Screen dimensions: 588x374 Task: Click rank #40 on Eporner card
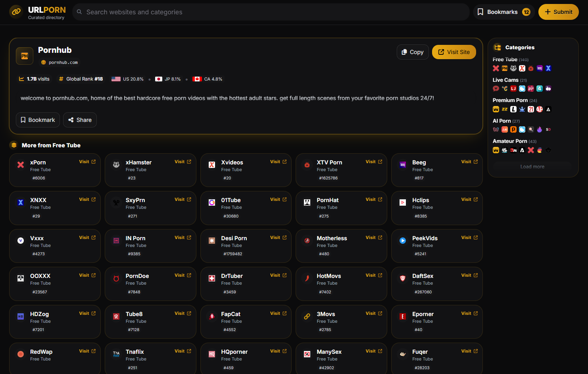pyautogui.click(x=418, y=330)
